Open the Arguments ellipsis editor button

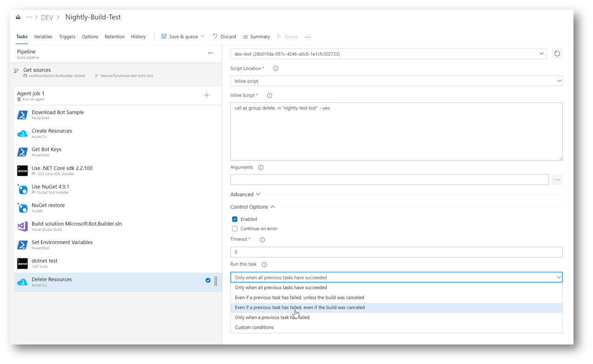click(557, 179)
